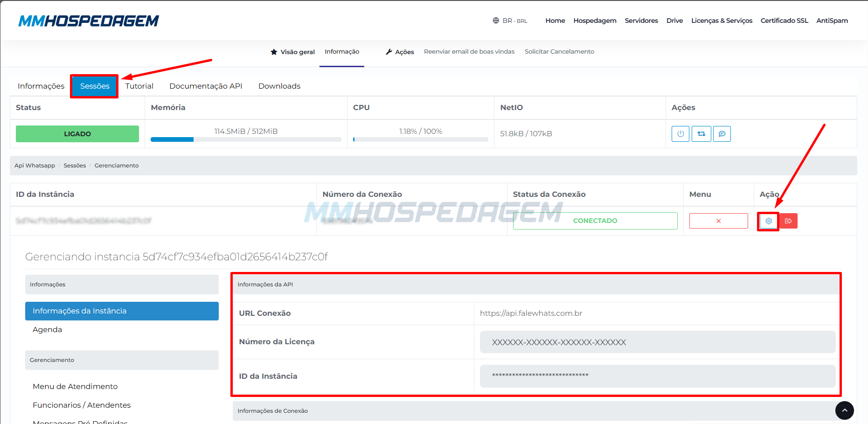Click Sessões breadcrumb link
The image size is (868, 424).
75,166
